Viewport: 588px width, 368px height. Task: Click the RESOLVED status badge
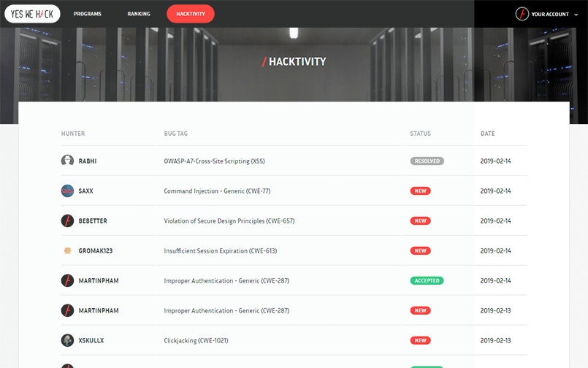pos(427,161)
